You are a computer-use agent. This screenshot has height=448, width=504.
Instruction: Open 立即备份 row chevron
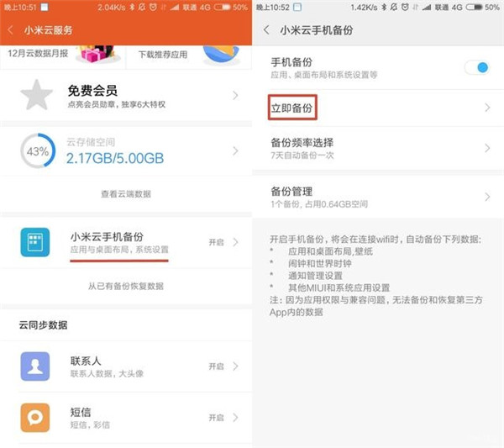487,108
